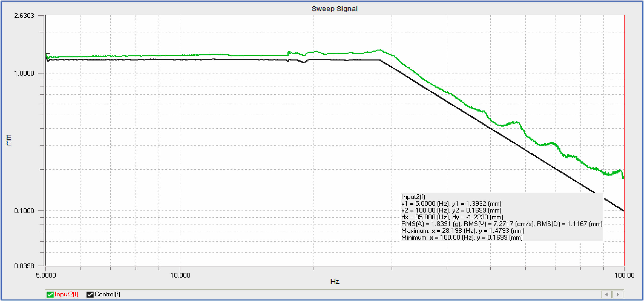Click the Control(f) legend label
644x301 pixels.
click(x=107, y=294)
